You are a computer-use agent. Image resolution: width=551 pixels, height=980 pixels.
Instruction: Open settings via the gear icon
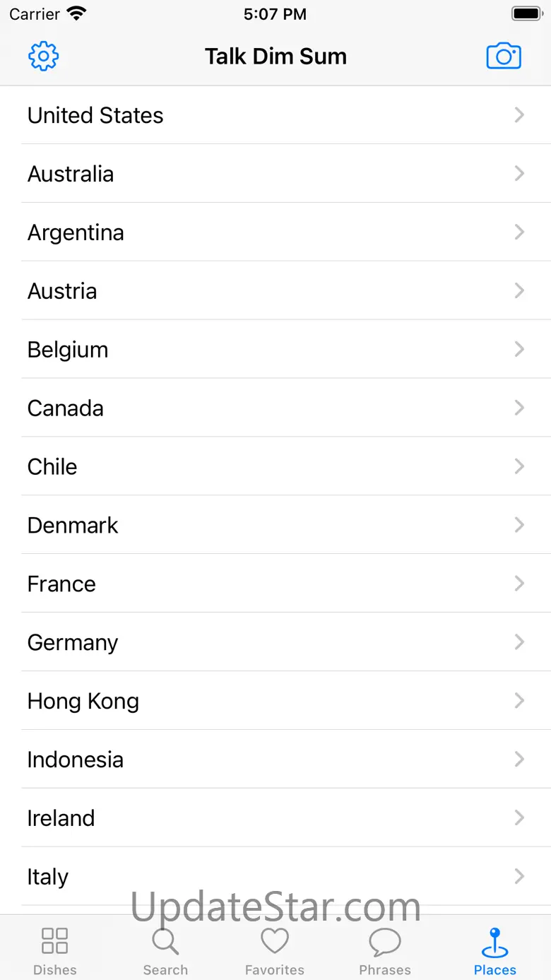(43, 57)
